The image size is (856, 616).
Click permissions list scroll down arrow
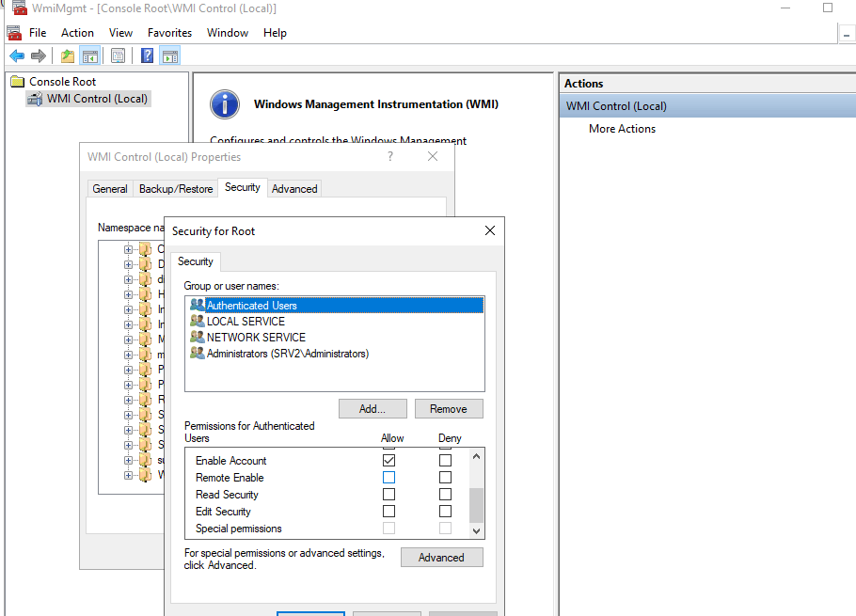pos(477,530)
